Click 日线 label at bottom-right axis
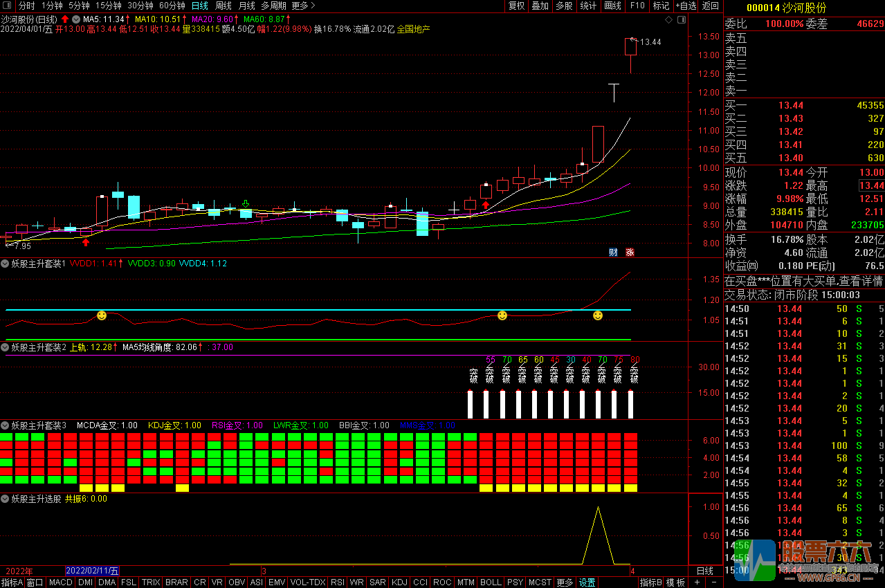This screenshot has width=885, height=588. click(704, 571)
